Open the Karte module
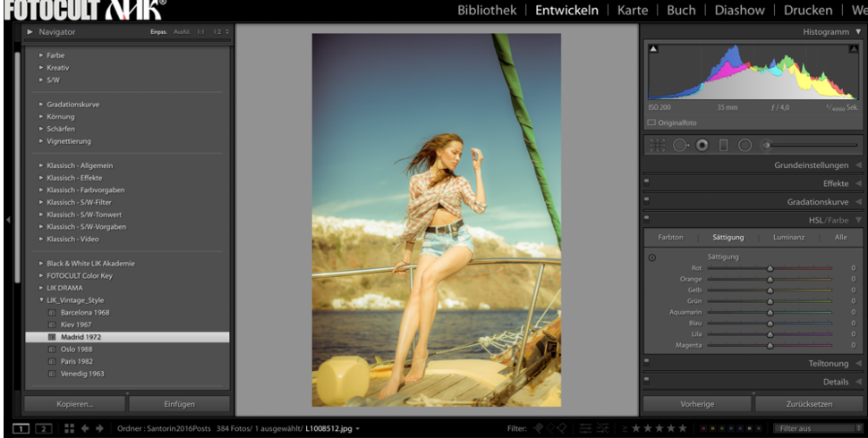Viewport: 868px width, 438px height. [x=633, y=10]
